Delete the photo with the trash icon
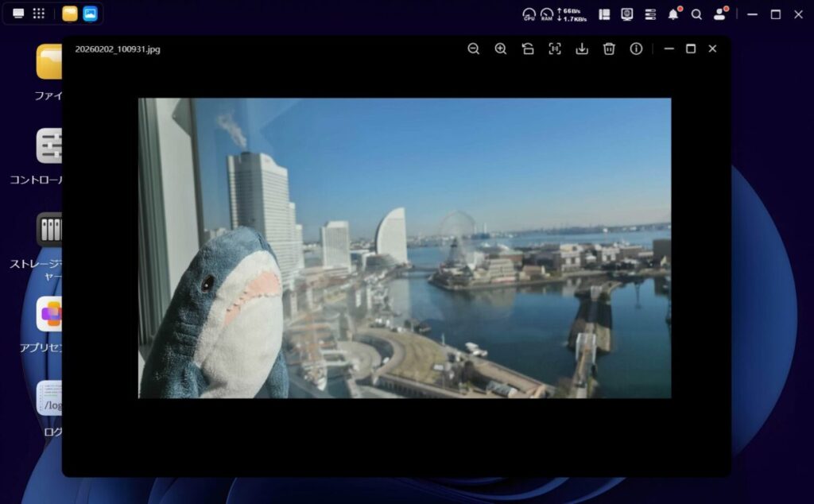 (x=609, y=48)
